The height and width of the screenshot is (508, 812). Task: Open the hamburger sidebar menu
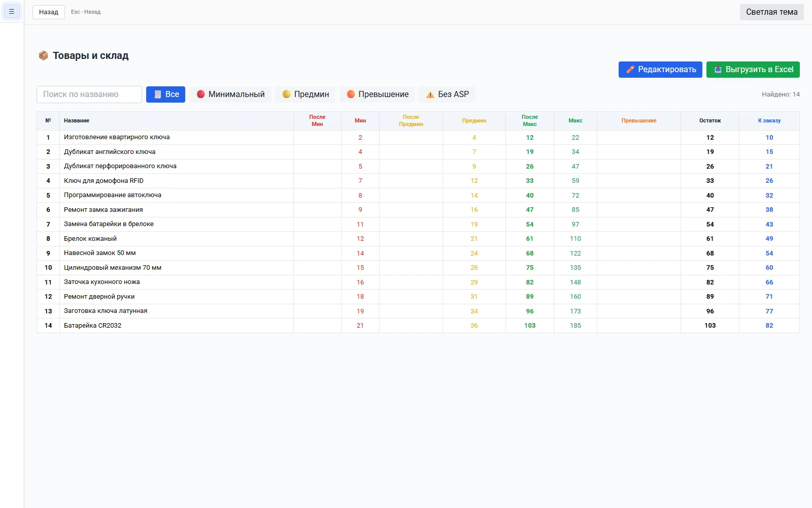pos(12,11)
